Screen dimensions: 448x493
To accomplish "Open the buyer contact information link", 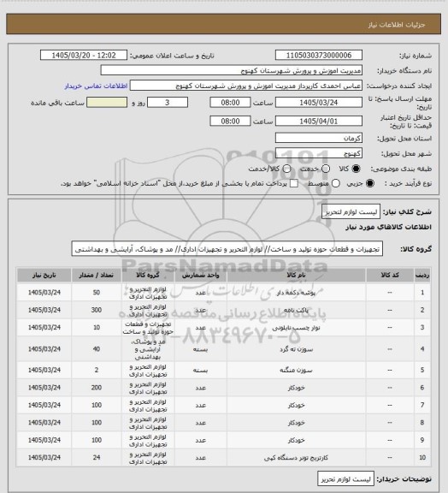I will (x=96, y=86).
